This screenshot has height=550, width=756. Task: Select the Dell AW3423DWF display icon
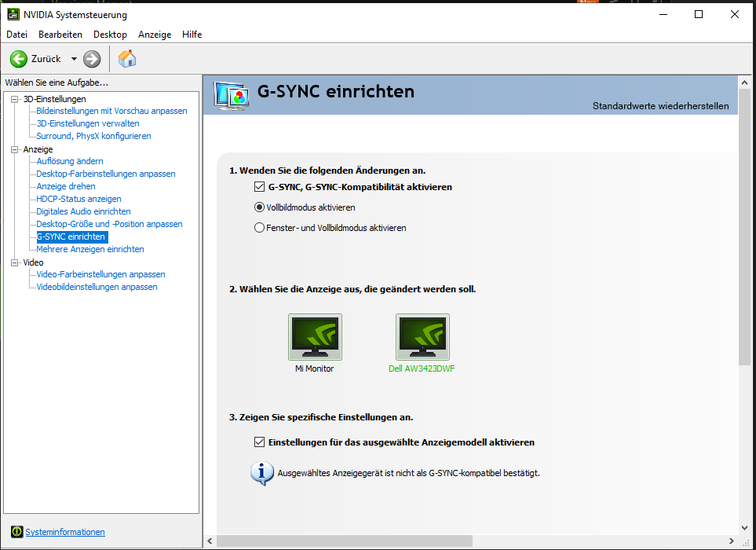(x=422, y=337)
